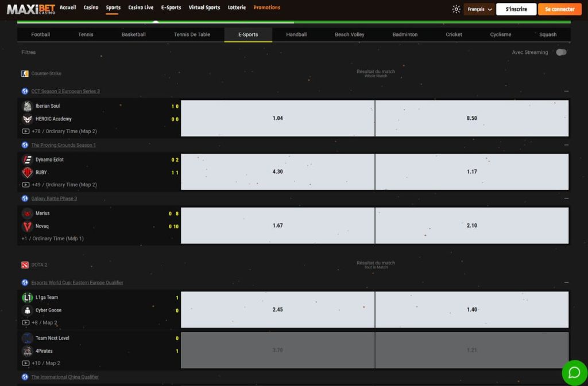The height and width of the screenshot is (386, 588).
Task: Open stream icon for L1ga Team match
Action: 25,322
